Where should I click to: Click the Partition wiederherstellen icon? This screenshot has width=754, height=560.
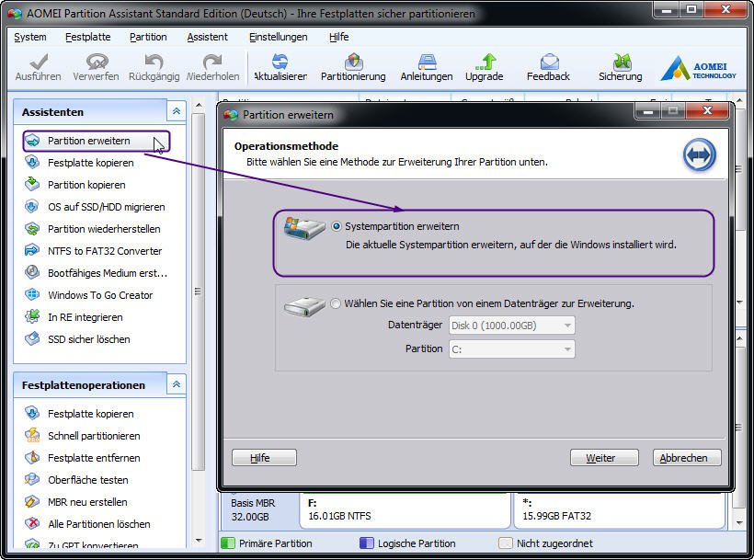pos(33,228)
